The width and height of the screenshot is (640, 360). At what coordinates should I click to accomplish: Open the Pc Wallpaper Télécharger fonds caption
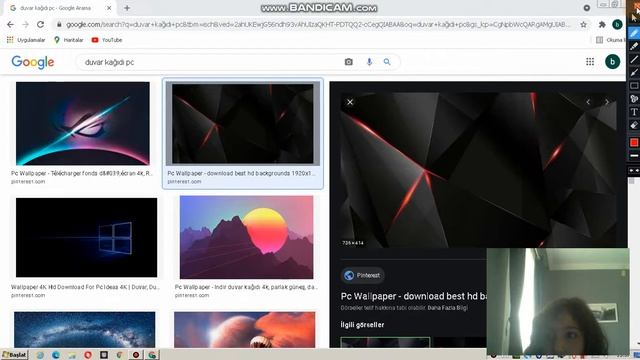click(x=82, y=173)
